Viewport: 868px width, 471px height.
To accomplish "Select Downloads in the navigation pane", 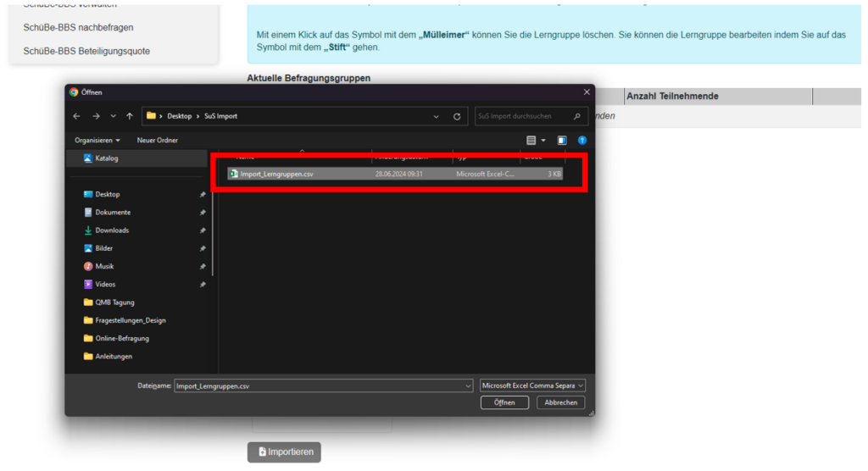I will [x=112, y=230].
